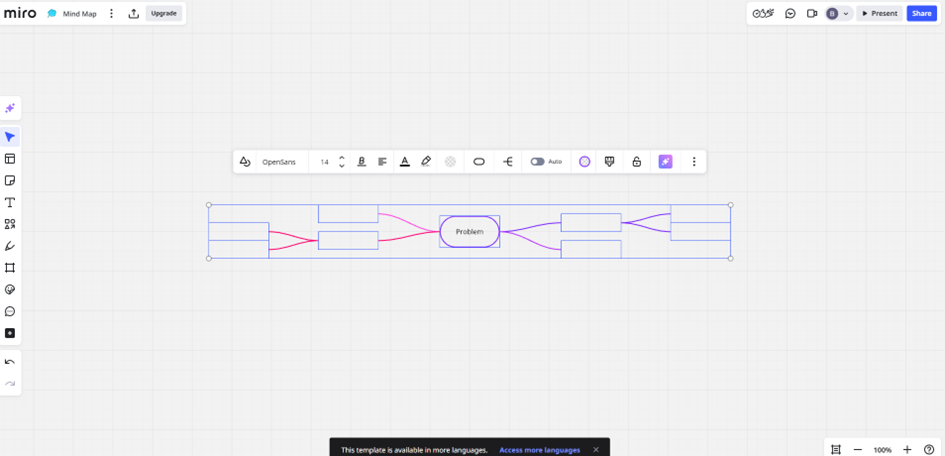Image resolution: width=945 pixels, height=456 pixels.
Task: Open the OpenSans font dropdown
Action: point(279,162)
